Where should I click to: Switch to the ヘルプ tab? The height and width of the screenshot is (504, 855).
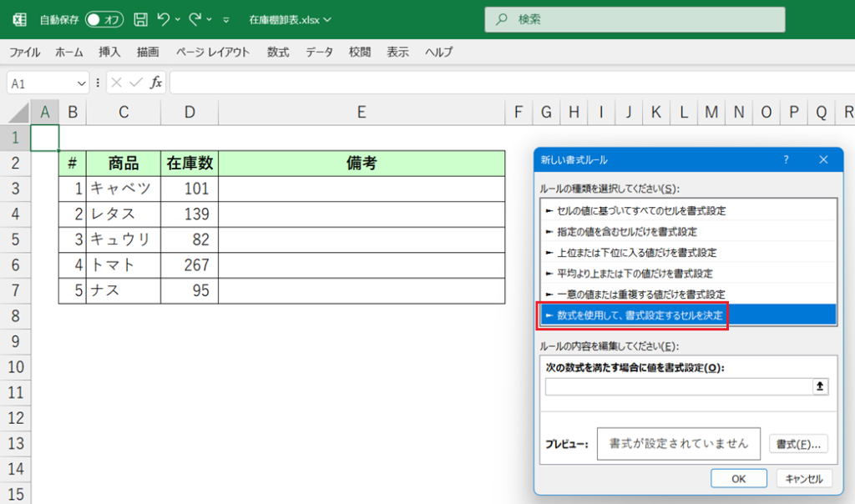[439, 53]
